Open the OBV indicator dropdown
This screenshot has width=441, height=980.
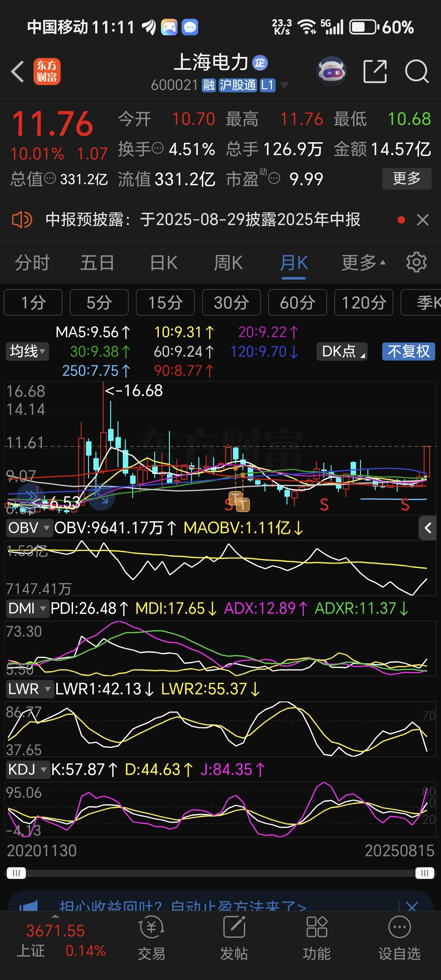click(29, 528)
